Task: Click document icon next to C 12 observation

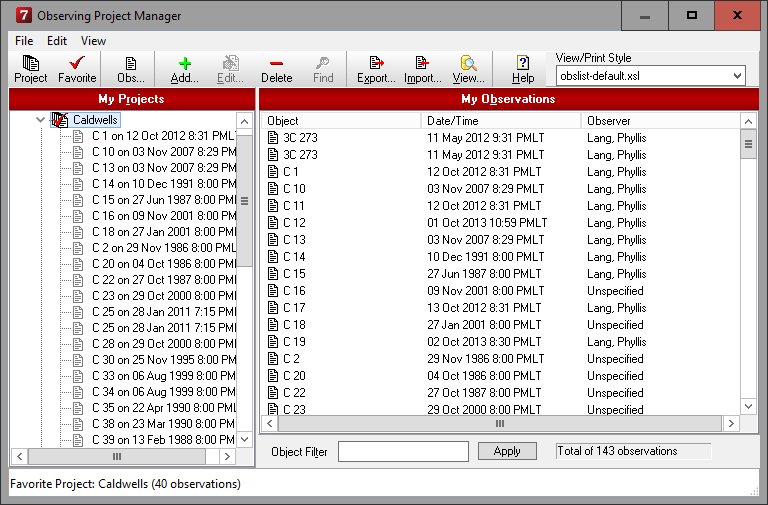Action: tap(273, 222)
